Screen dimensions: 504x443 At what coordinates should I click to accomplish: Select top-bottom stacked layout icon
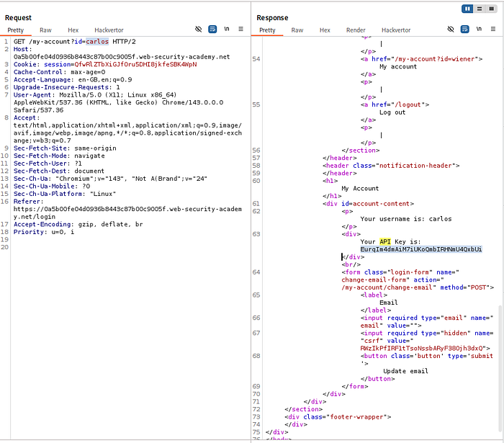pyautogui.click(x=480, y=9)
